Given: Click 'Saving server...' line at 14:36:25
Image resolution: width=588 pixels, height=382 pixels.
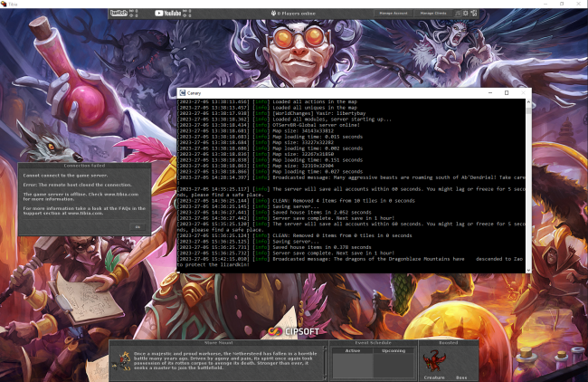Looking at the screenshot, I should (296, 206).
